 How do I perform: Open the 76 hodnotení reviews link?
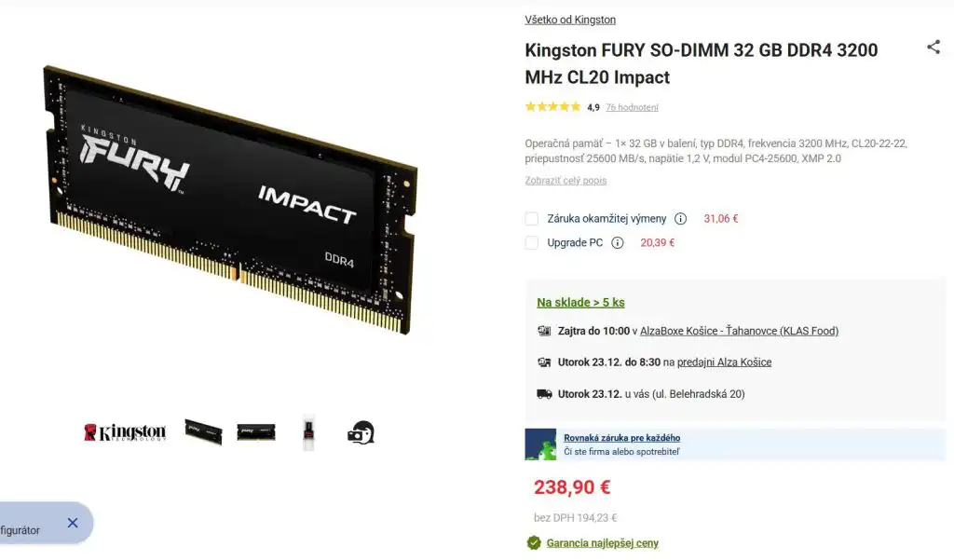coord(632,108)
